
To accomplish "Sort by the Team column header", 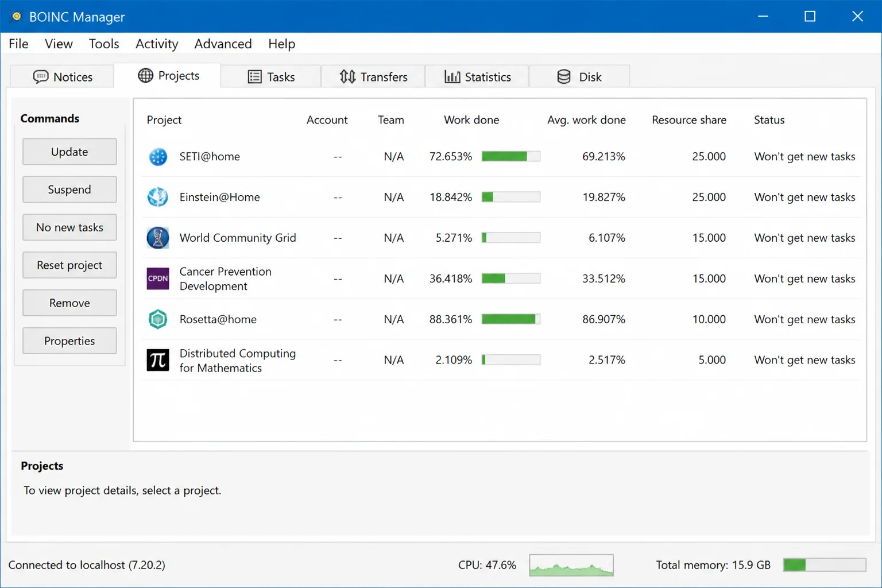I will 391,120.
